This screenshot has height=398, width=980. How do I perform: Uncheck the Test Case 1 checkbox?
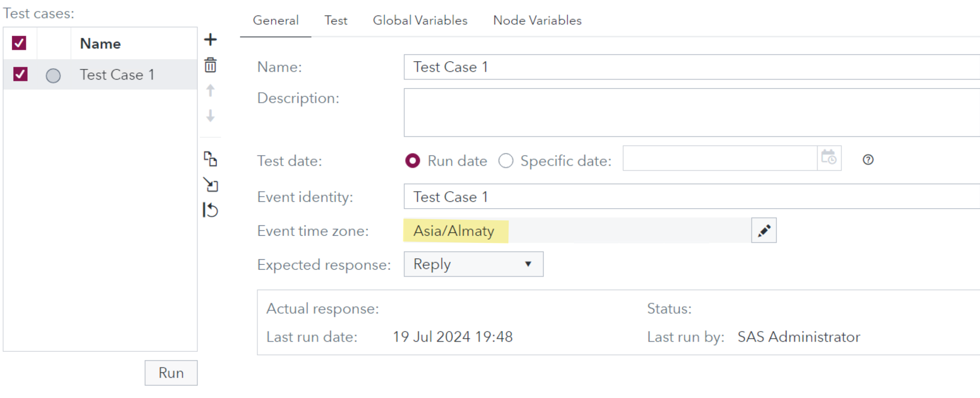tap(20, 74)
